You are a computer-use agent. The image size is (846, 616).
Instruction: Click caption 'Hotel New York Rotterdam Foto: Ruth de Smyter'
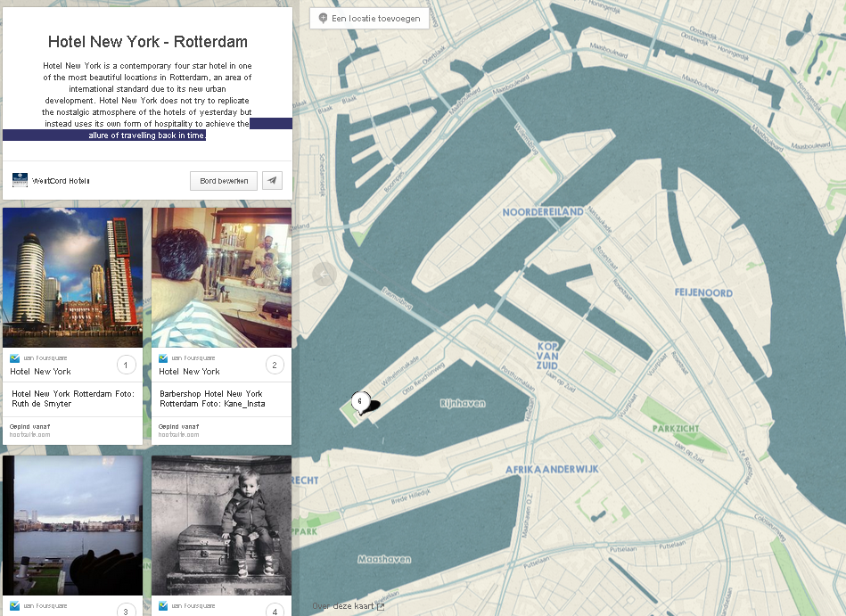73,398
